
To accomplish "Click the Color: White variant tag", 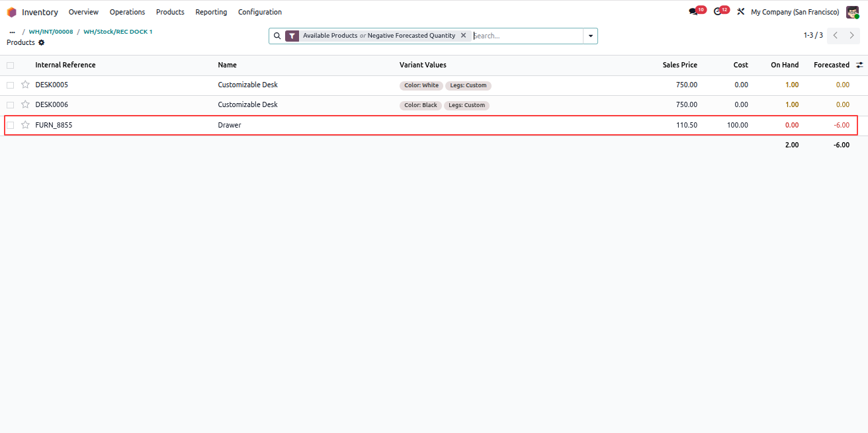I will pyautogui.click(x=421, y=85).
